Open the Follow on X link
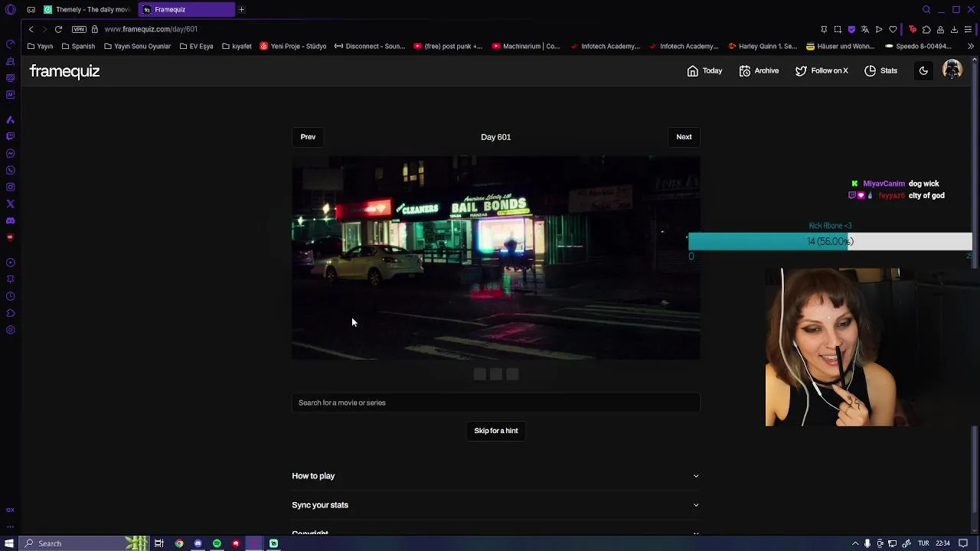 pyautogui.click(x=822, y=70)
